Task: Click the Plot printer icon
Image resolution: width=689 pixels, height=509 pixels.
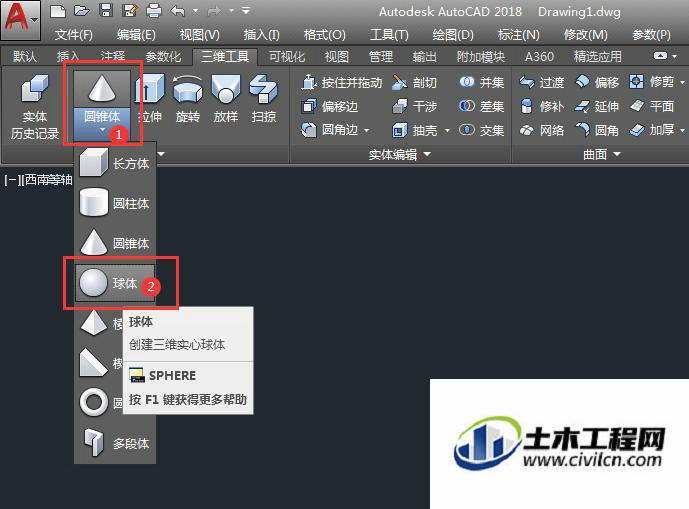Action: click(x=153, y=11)
